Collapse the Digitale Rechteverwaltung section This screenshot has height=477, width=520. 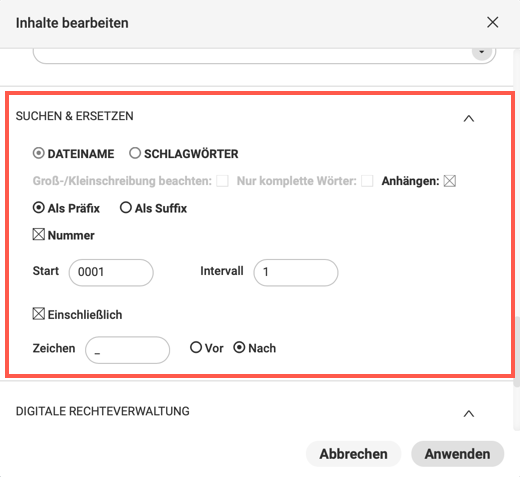[x=469, y=414]
